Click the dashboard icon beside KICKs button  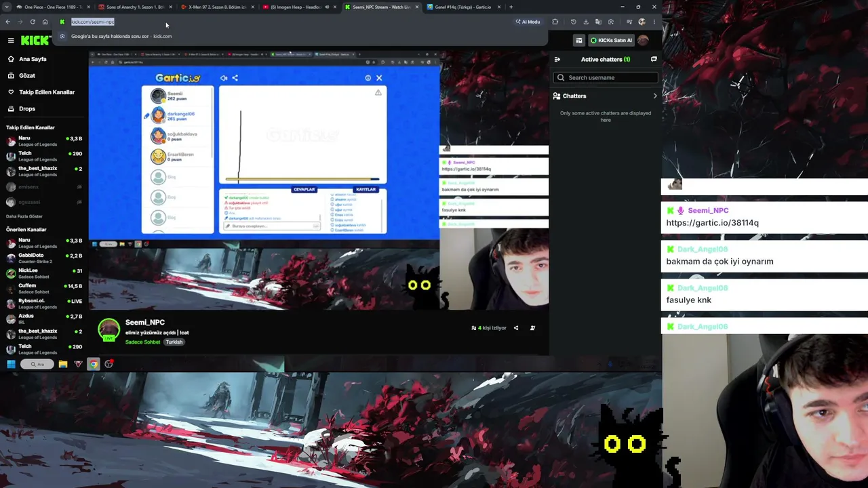pyautogui.click(x=579, y=40)
